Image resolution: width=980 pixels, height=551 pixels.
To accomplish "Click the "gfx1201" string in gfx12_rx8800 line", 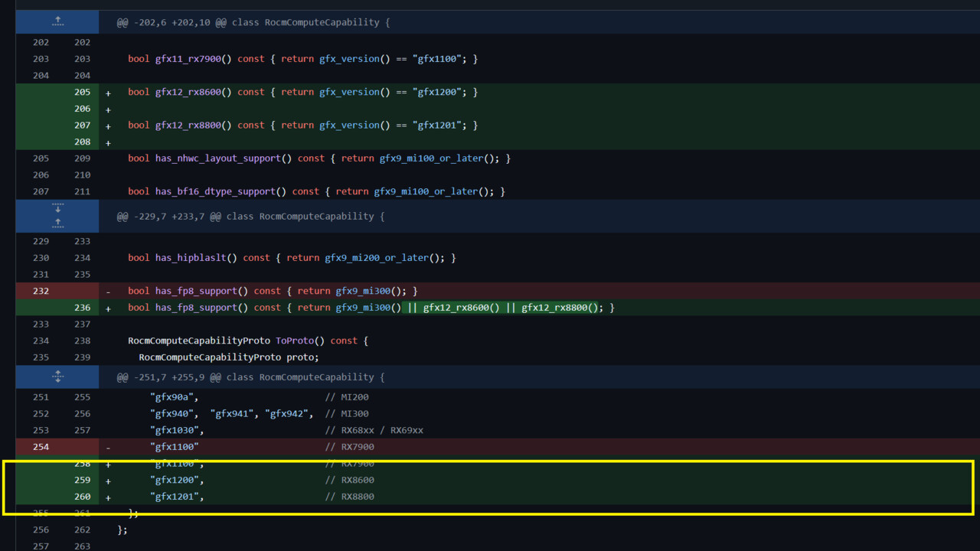I will pos(437,125).
